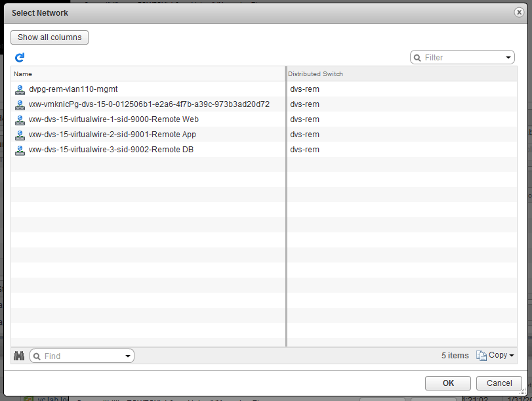Click the Remote App virtualwire network icon

20,135
